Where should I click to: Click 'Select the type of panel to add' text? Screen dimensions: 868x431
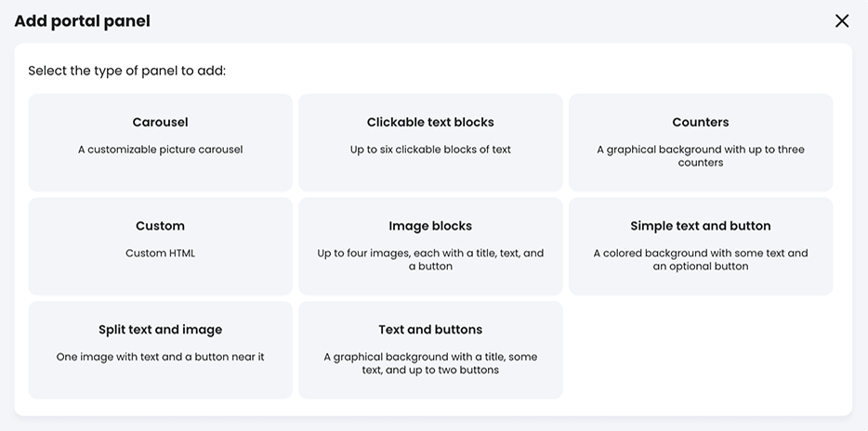[126, 71]
